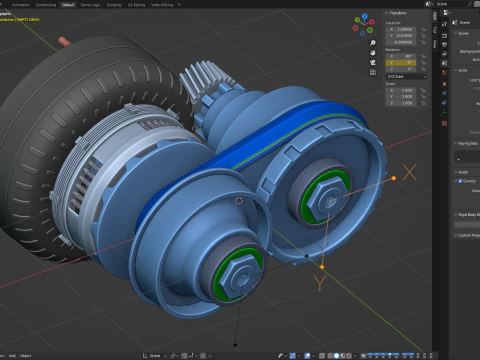Switch to the Video Editing workspace tab
This screenshot has width=480, height=360.
pos(162,5)
